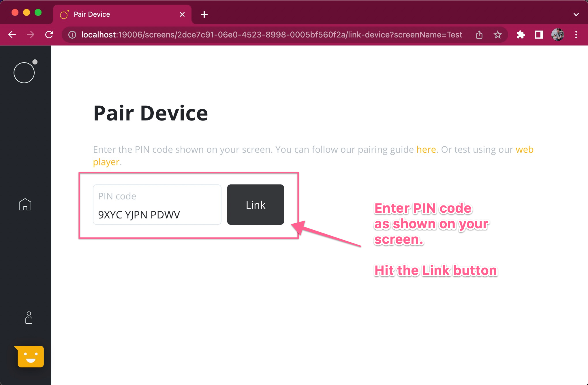Select the user profile icon in the sidebar
The width and height of the screenshot is (588, 385).
[28, 318]
